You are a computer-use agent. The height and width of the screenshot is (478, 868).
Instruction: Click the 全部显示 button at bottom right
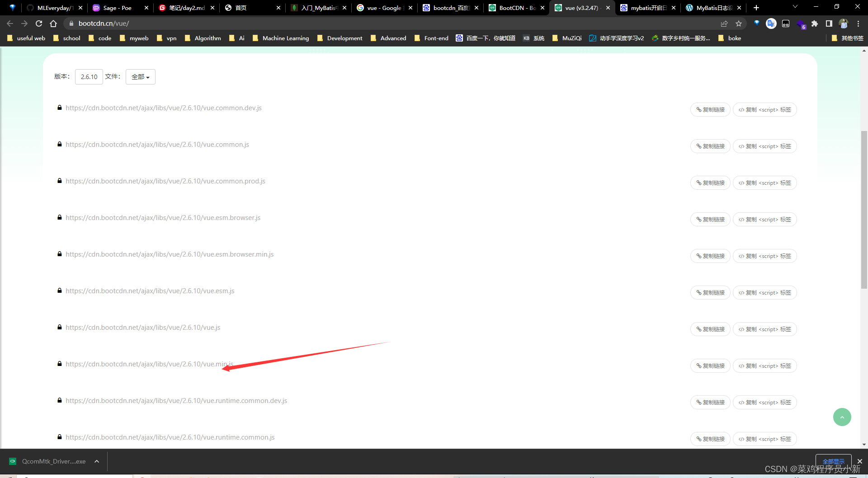coord(833,460)
